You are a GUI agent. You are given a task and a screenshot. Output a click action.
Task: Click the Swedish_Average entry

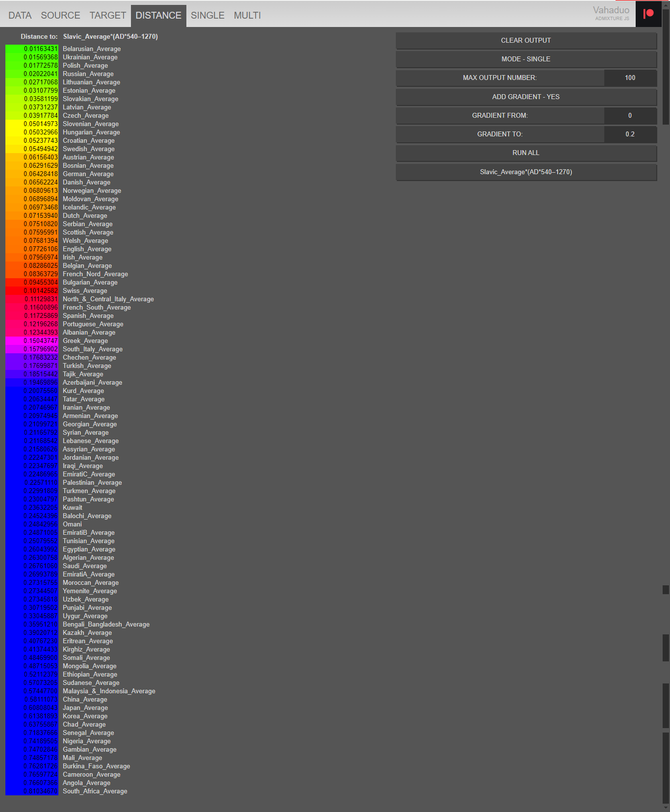coord(89,149)
